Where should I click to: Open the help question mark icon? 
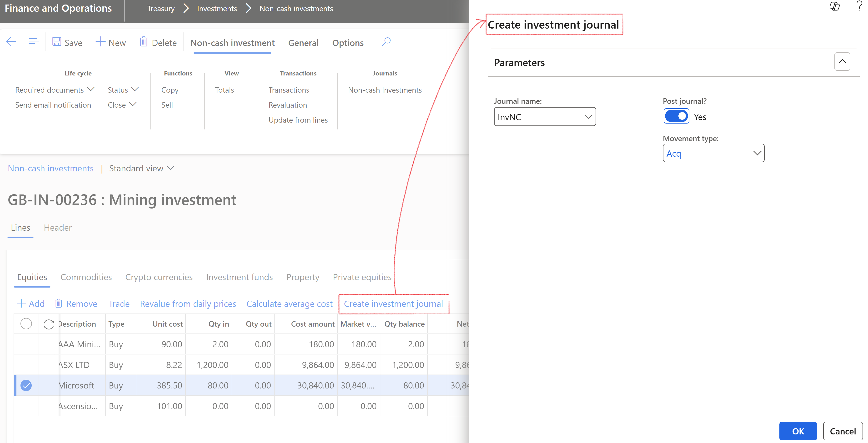coord(859,6)
